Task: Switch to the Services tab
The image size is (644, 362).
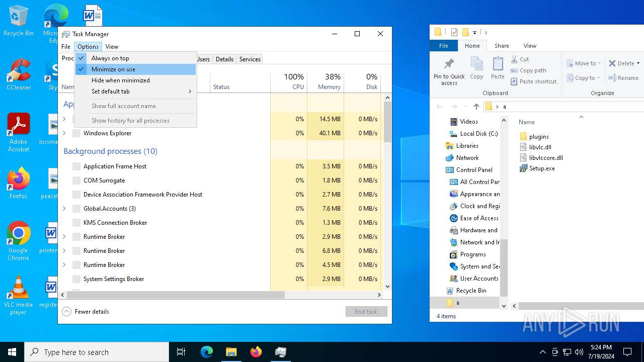Action: (250, 59)
